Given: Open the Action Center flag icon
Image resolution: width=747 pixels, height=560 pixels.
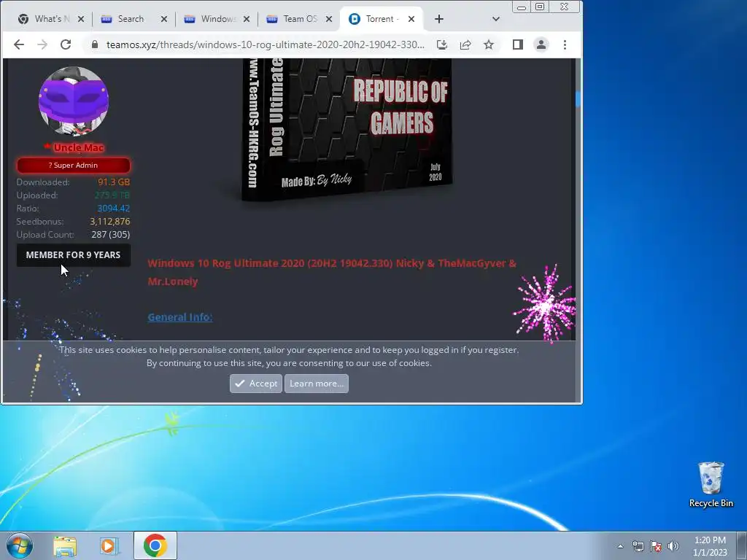Looking at the screenshot, I should (656, 546).
